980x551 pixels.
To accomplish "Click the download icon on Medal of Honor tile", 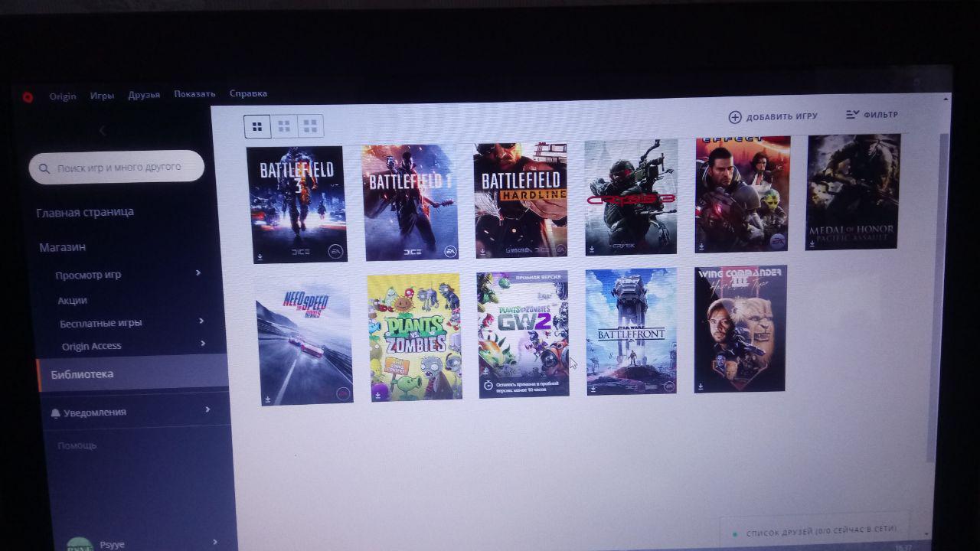I will pos(812,243).
